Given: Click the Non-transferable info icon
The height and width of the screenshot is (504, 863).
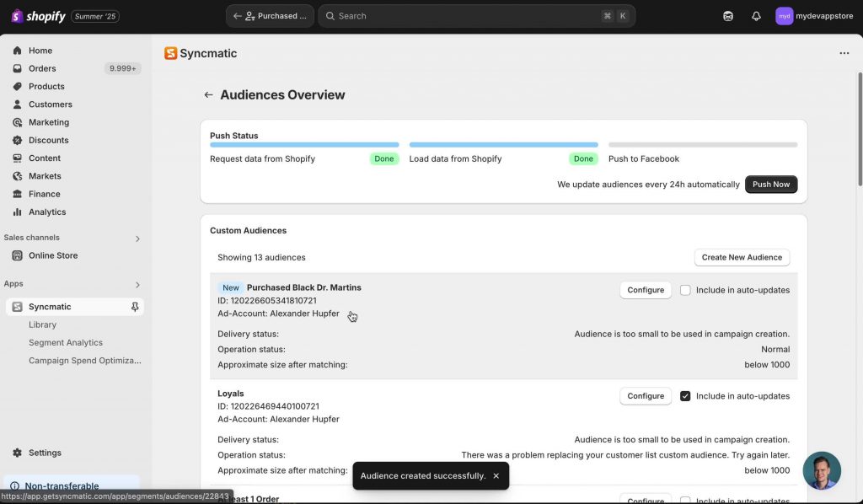Looking at the screenshot, I should 14,485.
